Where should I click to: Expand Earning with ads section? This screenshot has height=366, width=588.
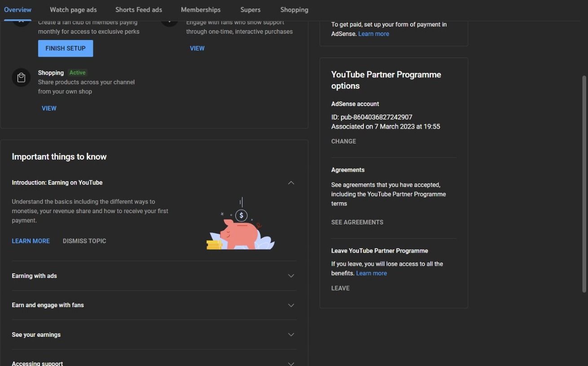(291, 276)
